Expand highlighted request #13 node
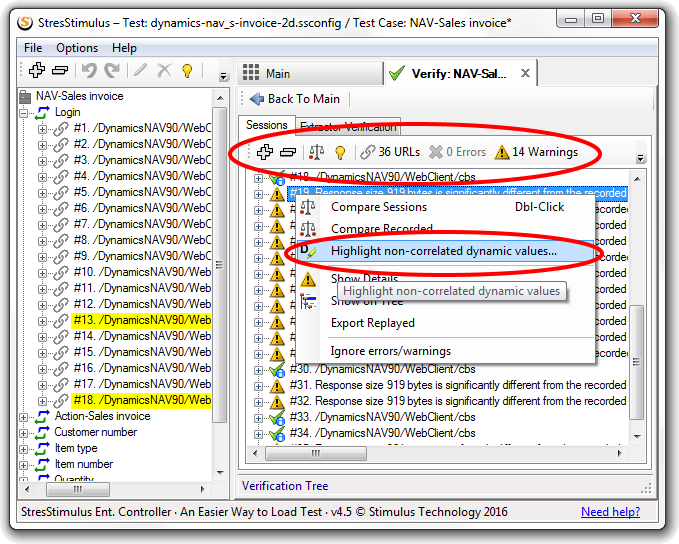Viewport: 679px width, 544px height. pyautogui.click(x=42, y=321)
